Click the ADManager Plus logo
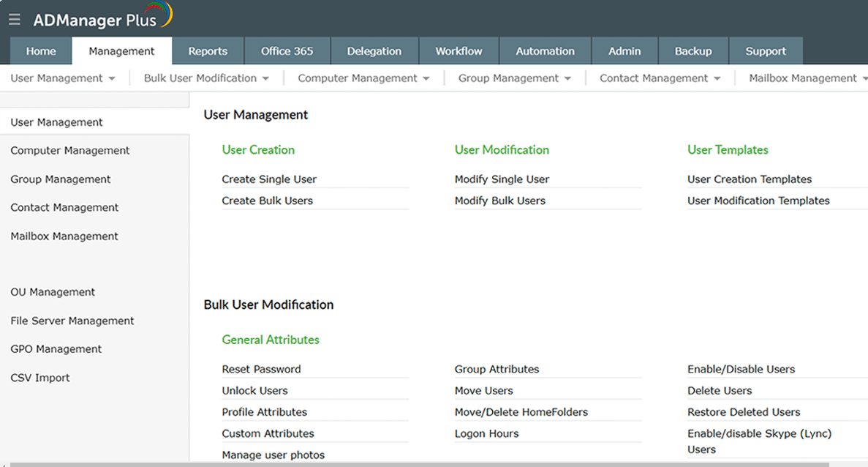868x467 pixels. tap(95, 20)
